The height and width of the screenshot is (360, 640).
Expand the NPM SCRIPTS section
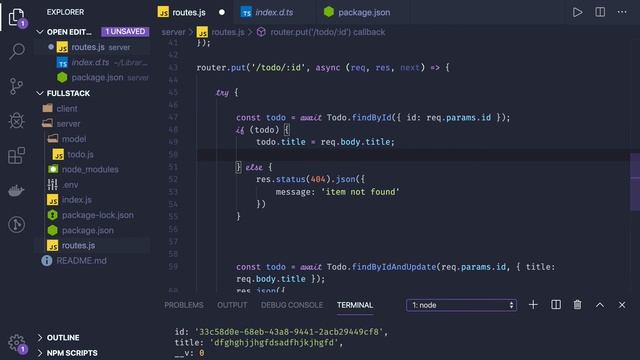[72, 353]
